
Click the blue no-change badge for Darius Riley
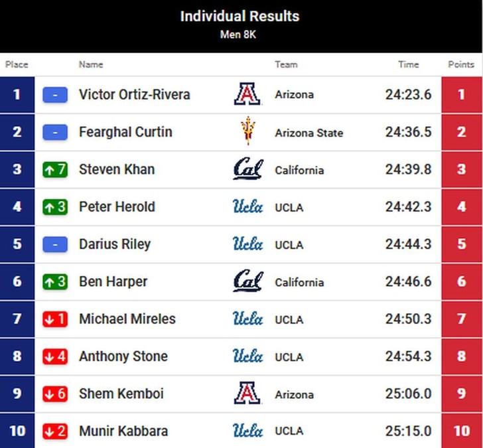pyautogui.click(x=55, y=244)
